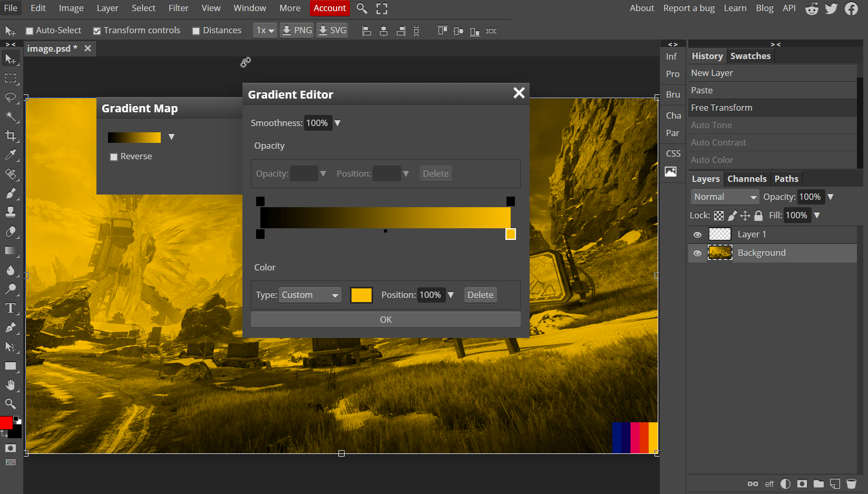Open the layer blend mode dropdown
Image resolution: width=868 pixels, height=494 pixels.
pyautogui.click(x=725, y=196)
